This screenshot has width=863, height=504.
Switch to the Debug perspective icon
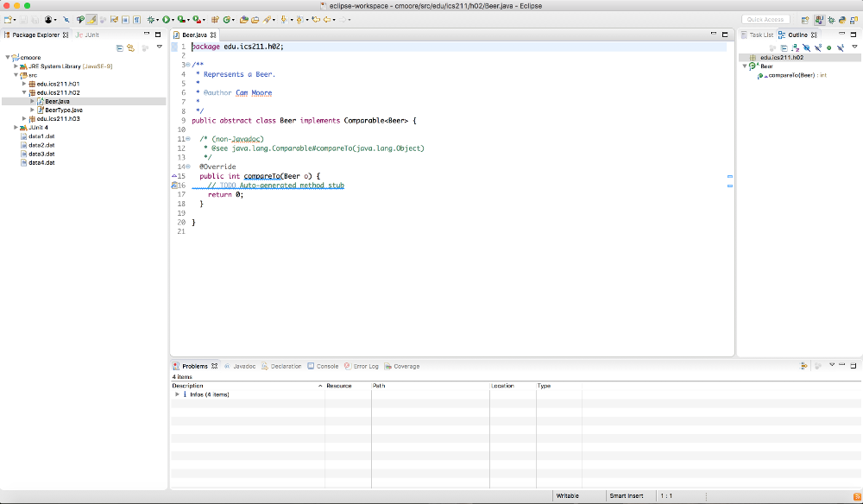click(830, 19)
